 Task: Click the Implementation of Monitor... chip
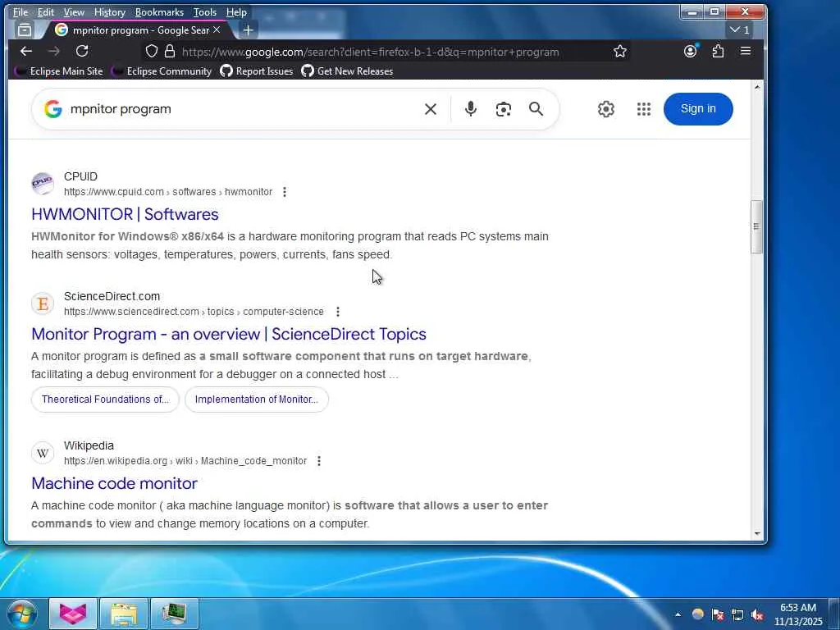pyautogui.click(x=257, y=399)
